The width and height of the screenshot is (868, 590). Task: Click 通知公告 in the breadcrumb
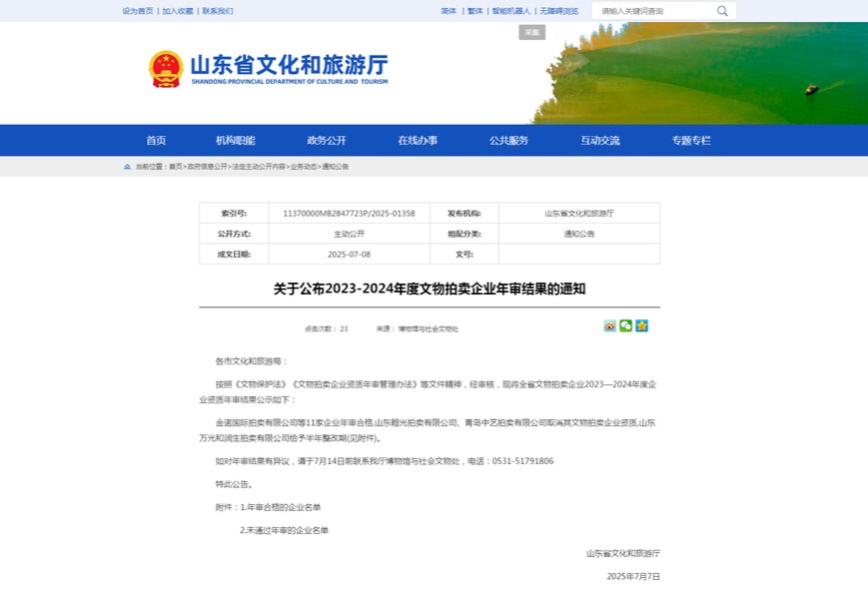(335, 167)
